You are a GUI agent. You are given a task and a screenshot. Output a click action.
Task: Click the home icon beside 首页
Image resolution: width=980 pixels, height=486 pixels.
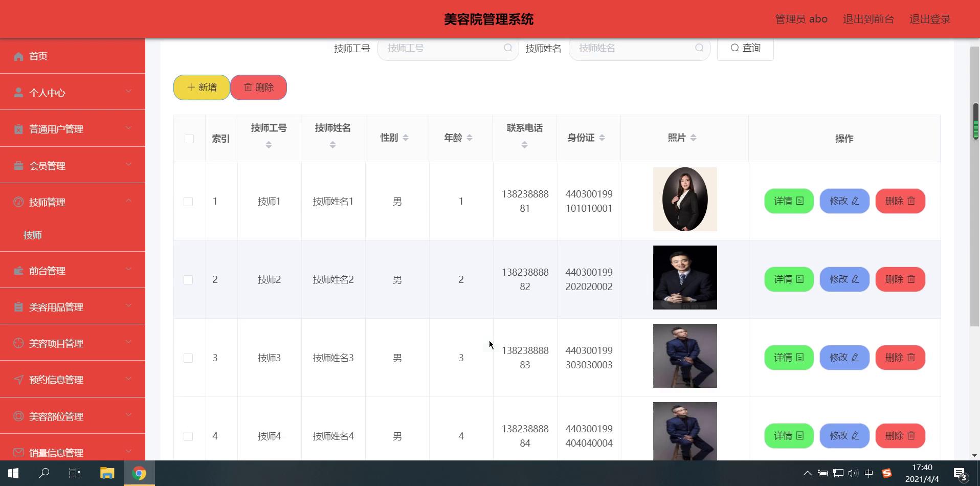click(x=18, y=56)
